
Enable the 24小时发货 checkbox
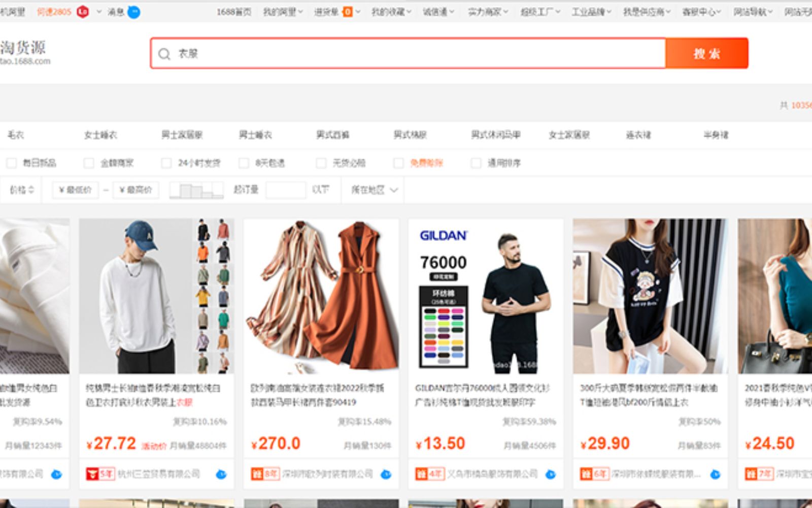pyautogui.click(x=166, y=163)
